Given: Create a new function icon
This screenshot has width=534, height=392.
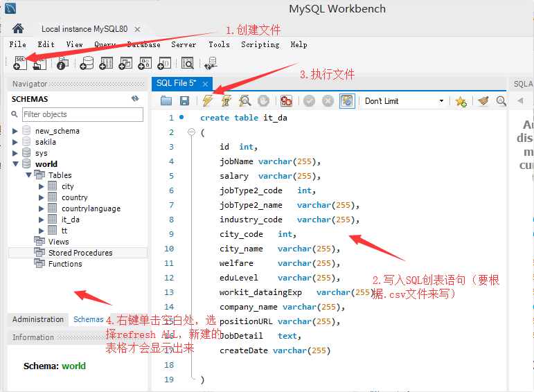Looking at the screenshot, I should pos(164,63).
